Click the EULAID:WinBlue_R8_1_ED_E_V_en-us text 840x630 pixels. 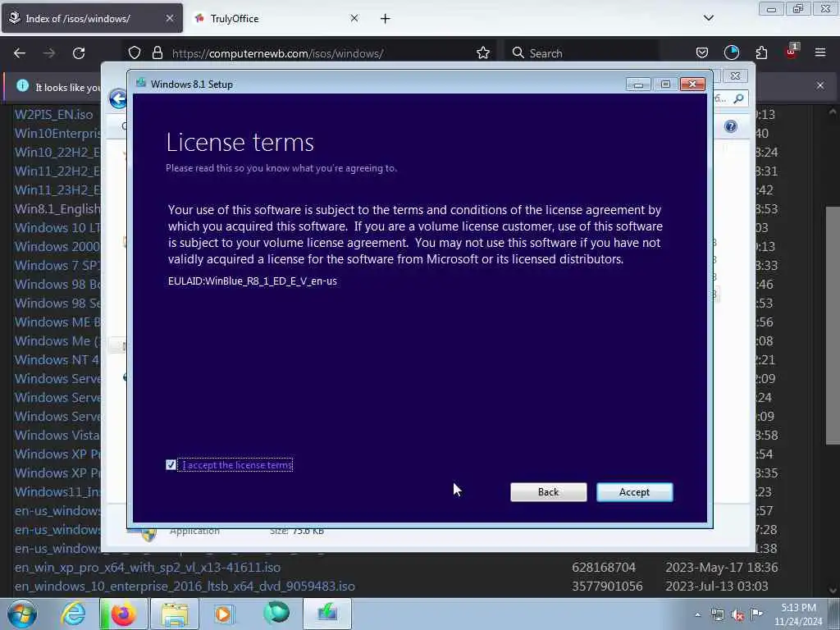pyautogui.click(x=253, y=281)
